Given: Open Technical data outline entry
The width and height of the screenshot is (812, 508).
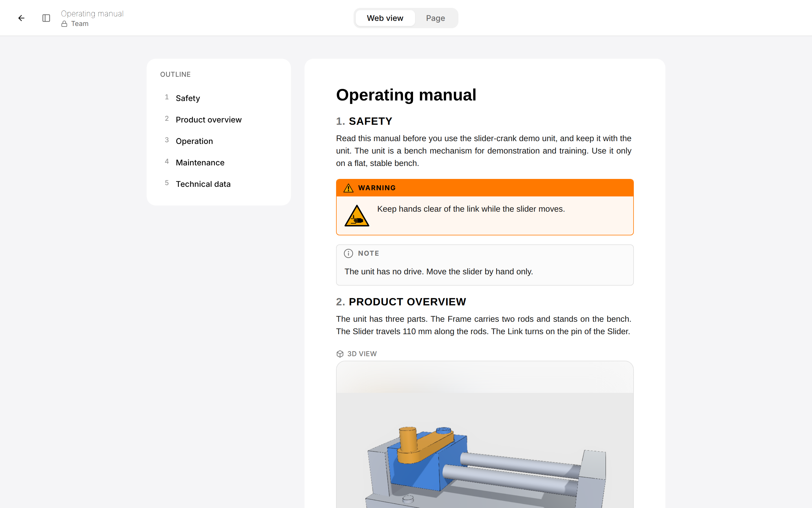Looking at the screenshot, I should [x=219, y=184].
